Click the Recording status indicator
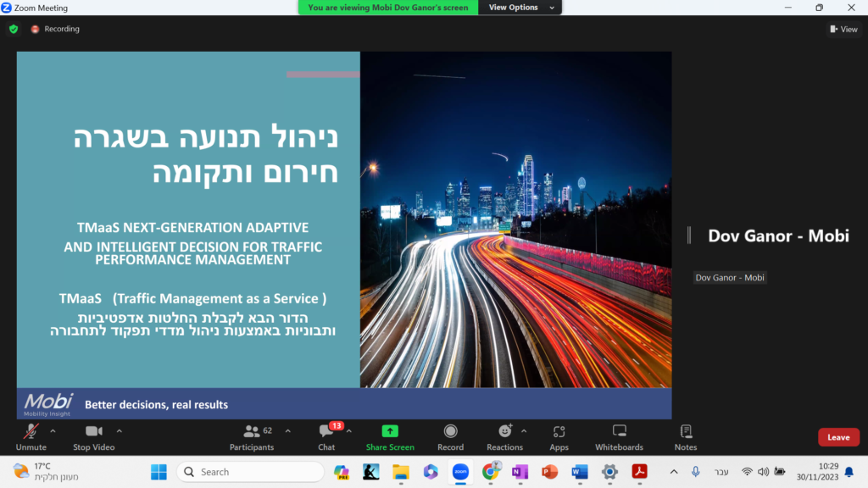The width and height of the screenshot is (868, 488). coord(55,29)
